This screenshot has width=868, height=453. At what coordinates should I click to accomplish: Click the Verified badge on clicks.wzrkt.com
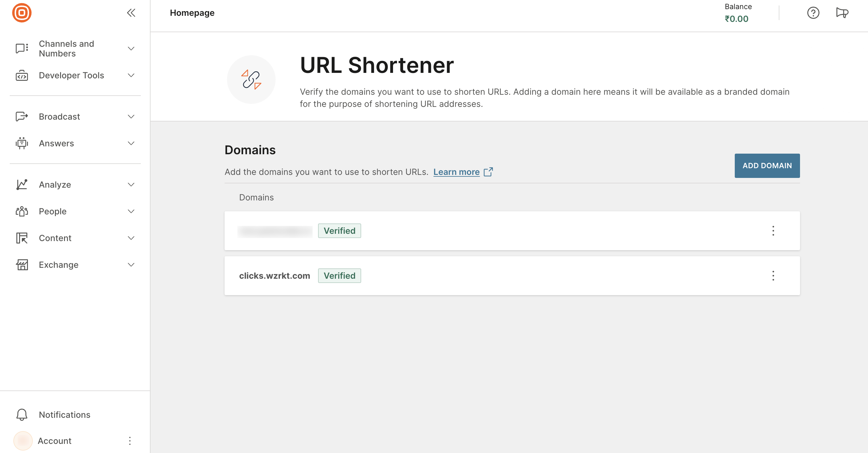click(339, 276)
